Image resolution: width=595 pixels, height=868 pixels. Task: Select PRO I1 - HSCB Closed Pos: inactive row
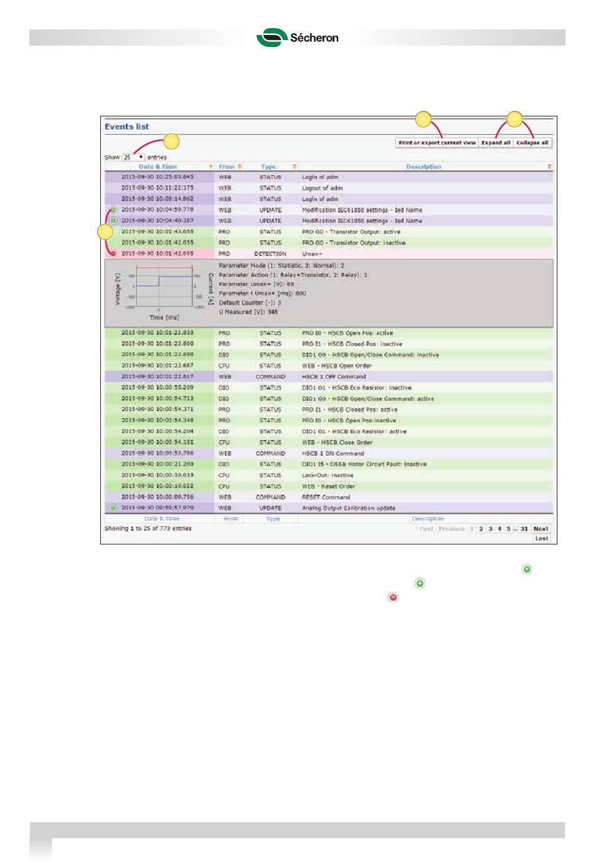coord(329,344)
